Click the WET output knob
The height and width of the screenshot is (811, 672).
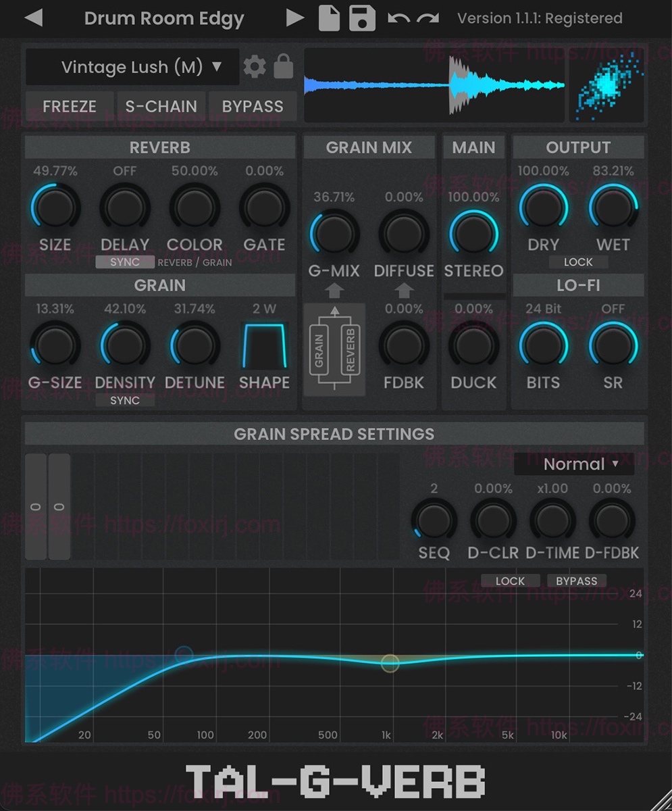coord(613,209)
